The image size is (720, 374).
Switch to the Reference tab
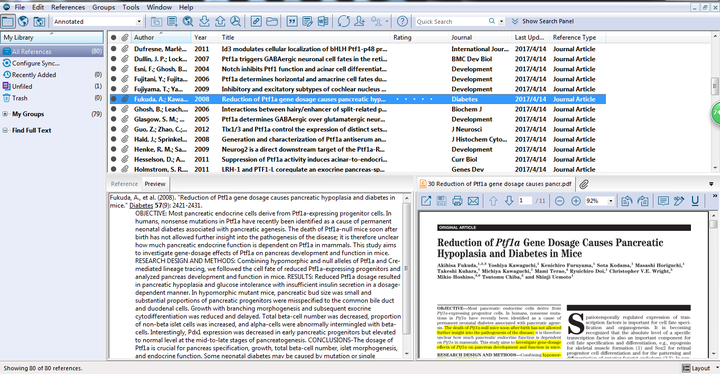[124, 184]
